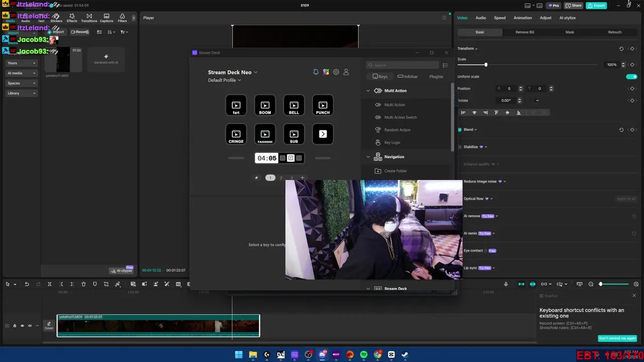The width and height of the screenshot is (644, 362).
Task: Open Transitions panel in CapCut
Action: (x=89, y=18)
